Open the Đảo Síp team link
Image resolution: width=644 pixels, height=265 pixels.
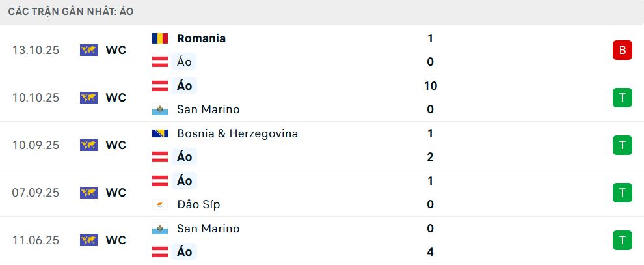click(198, 204)
